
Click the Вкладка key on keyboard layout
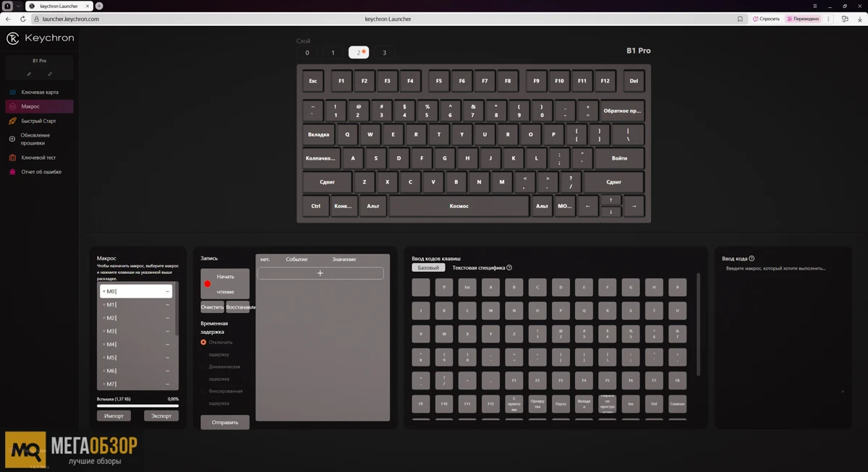point(318,134)
